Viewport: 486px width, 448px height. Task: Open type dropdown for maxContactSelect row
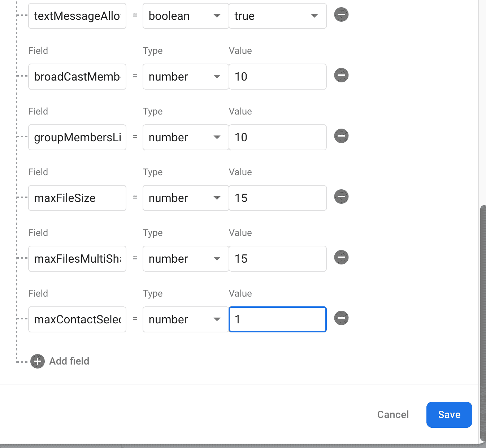tap(185, 319)
